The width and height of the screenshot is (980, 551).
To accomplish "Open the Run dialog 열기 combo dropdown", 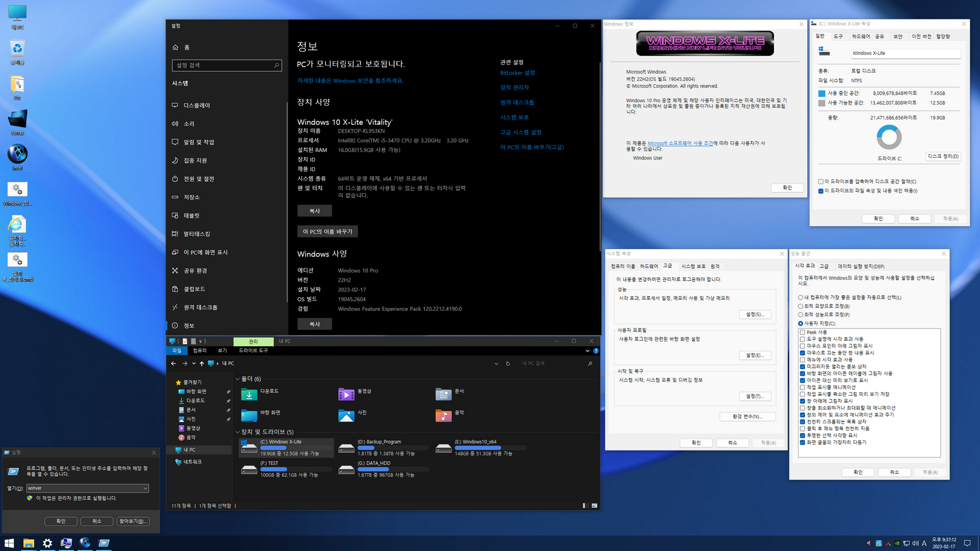I will point(145,488).
